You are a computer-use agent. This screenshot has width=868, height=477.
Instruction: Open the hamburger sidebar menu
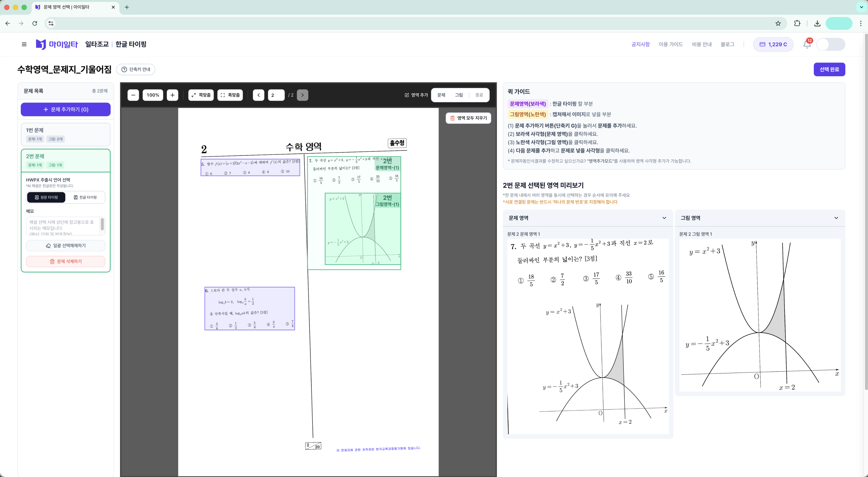click(x=24, y=44)
